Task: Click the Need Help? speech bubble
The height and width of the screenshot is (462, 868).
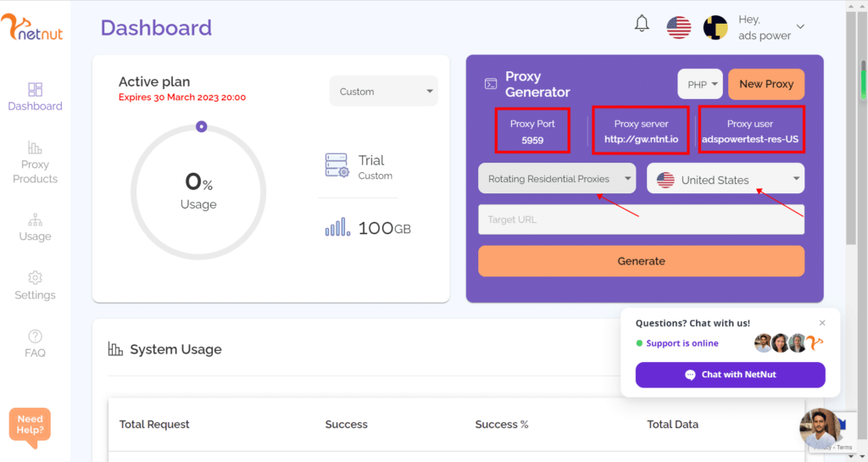Action: point(30,426)
